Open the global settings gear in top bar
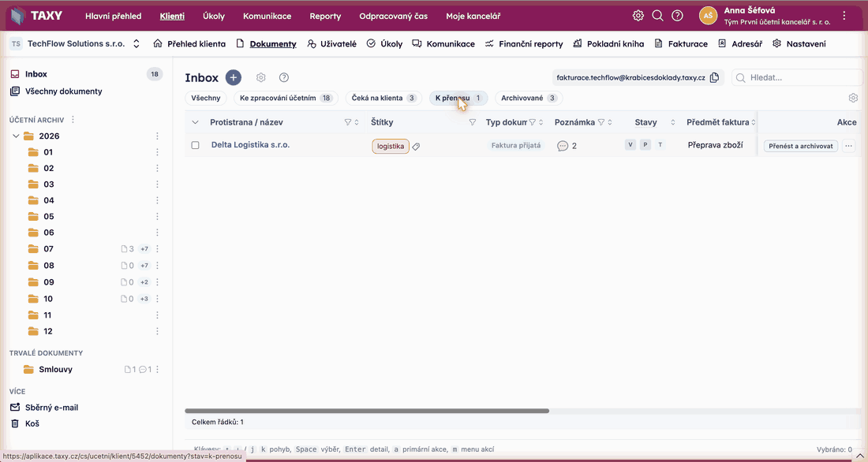 click(638, 16)
